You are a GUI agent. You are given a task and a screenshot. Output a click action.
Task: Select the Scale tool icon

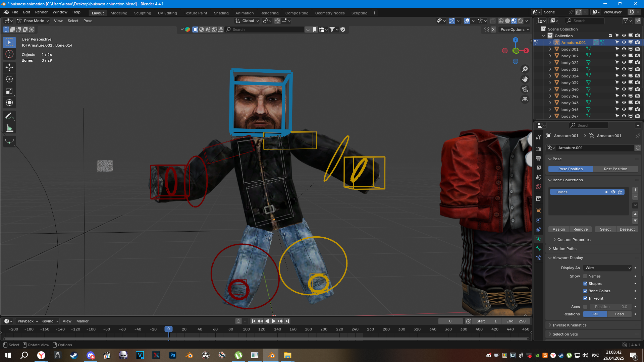click(9, 91)
